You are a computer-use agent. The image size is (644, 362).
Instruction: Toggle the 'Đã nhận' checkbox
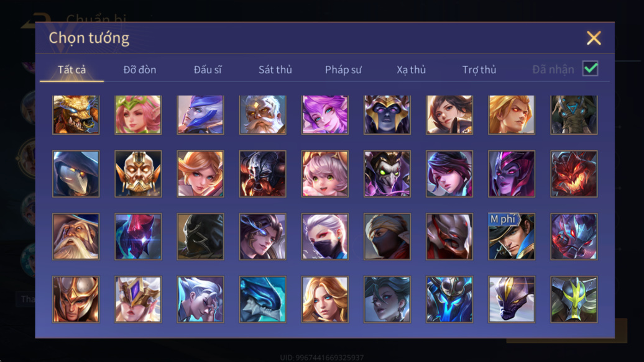click(590, 68)
